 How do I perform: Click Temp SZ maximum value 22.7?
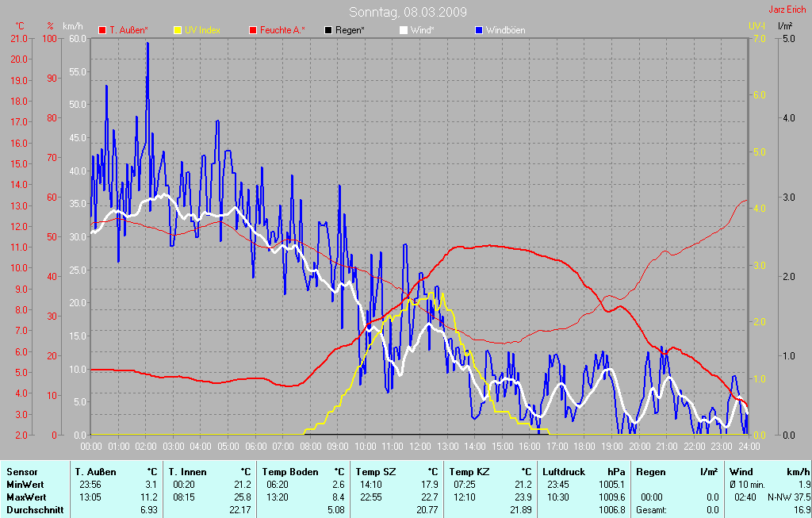pyautogui.click(x=430, y=497)
